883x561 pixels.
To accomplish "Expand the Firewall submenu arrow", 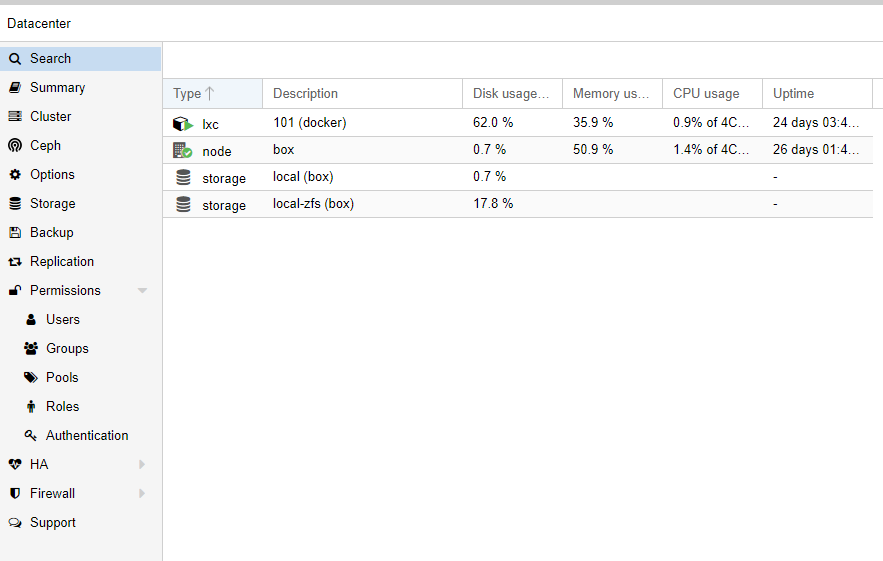I will [x=142, y=493].
